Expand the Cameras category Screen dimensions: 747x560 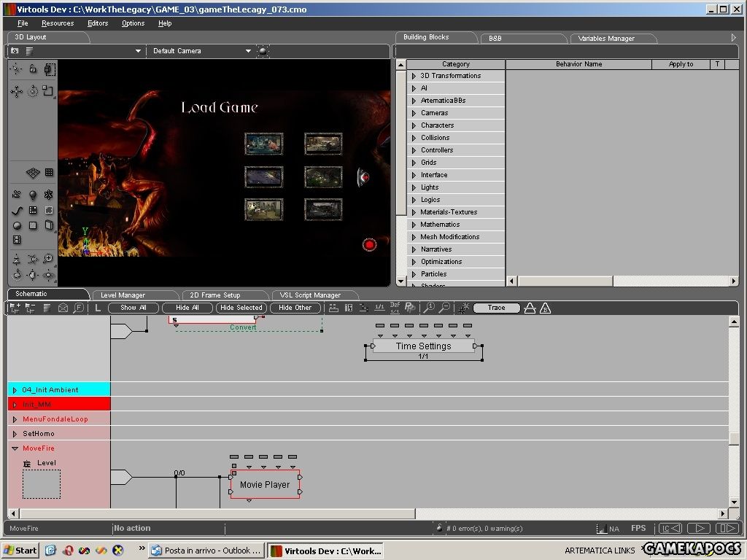point(414,113)
